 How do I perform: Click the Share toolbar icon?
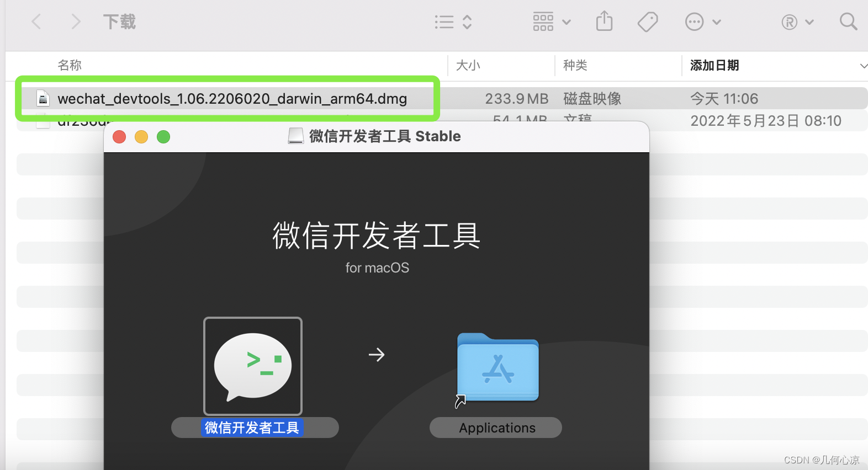[605, 22]
